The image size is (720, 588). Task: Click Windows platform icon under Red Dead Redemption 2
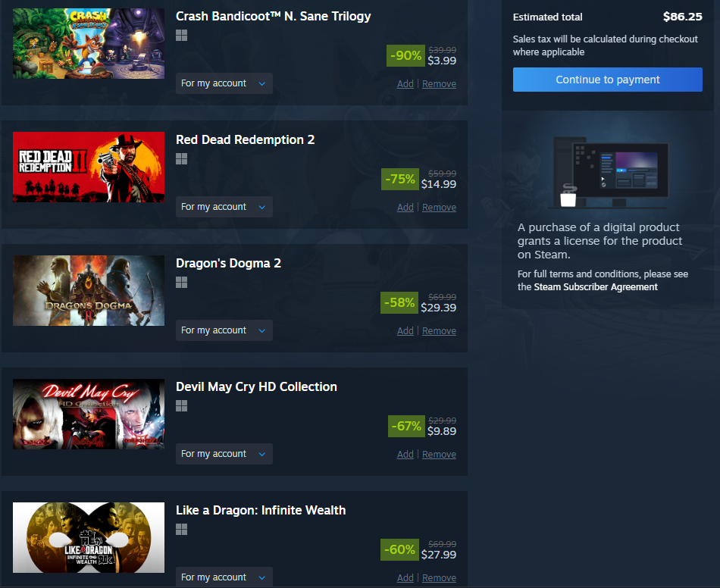click(181, 159)
